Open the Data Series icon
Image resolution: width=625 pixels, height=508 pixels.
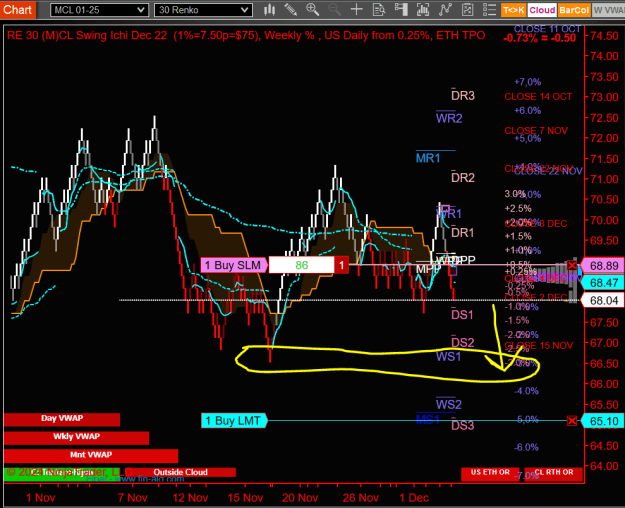(423, 10)
